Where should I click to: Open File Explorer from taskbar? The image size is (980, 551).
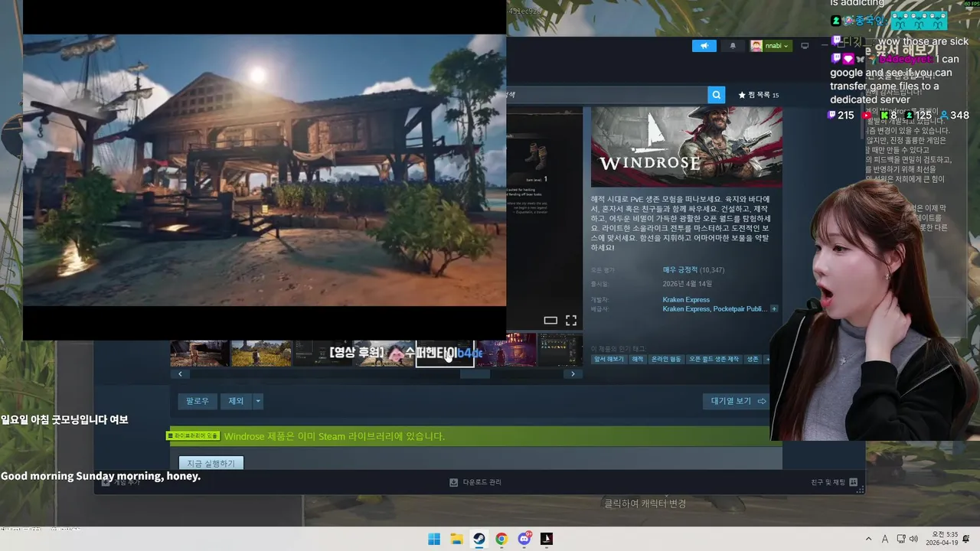pyautogui.click(x=456, y=539)
